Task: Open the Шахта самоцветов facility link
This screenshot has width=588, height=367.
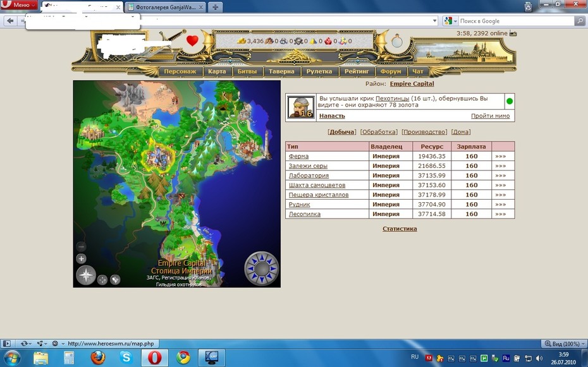Action: tap(317, 185)
